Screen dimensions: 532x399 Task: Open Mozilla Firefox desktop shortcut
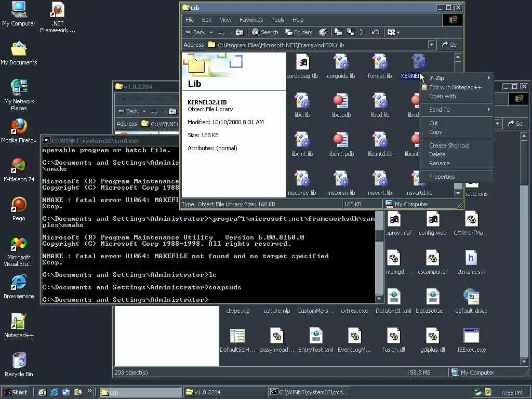point(19,131)
